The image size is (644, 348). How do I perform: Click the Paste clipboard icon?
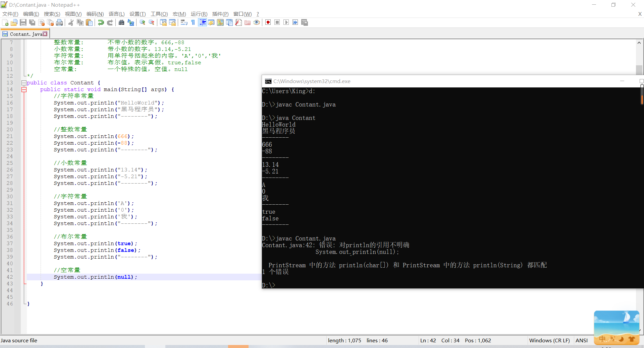(x=89, y=22)
